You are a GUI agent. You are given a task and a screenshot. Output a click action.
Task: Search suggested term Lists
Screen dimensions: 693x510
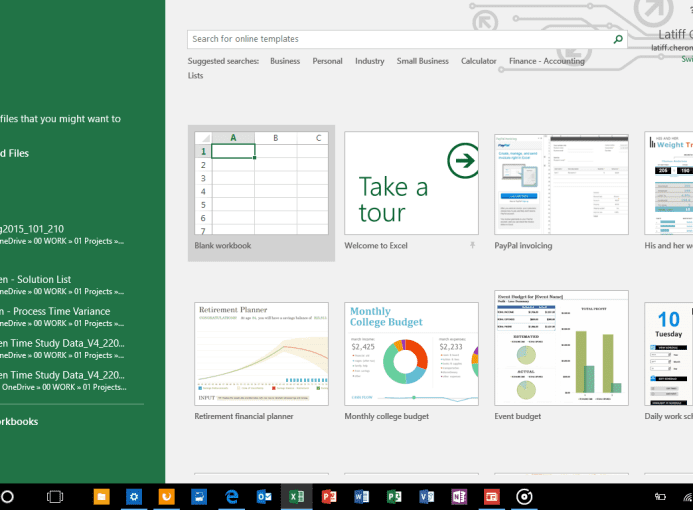195,76
